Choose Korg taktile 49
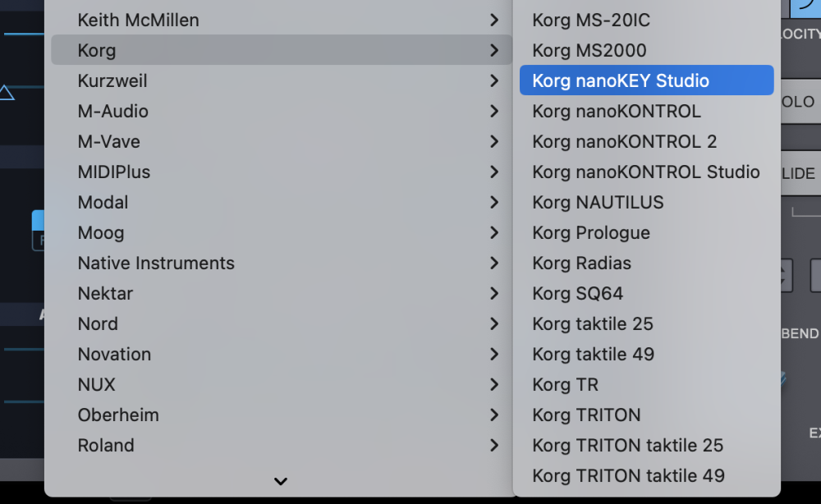 click(593, 354)
